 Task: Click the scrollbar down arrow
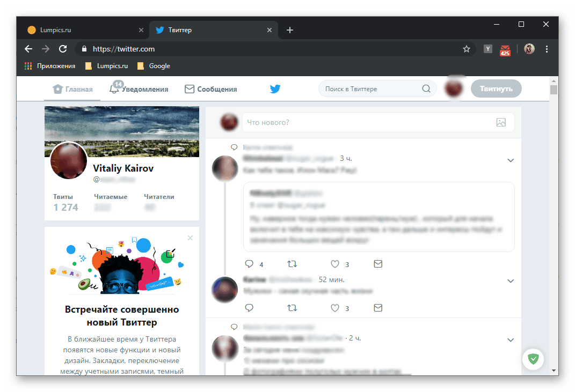(x=554, y=371)
